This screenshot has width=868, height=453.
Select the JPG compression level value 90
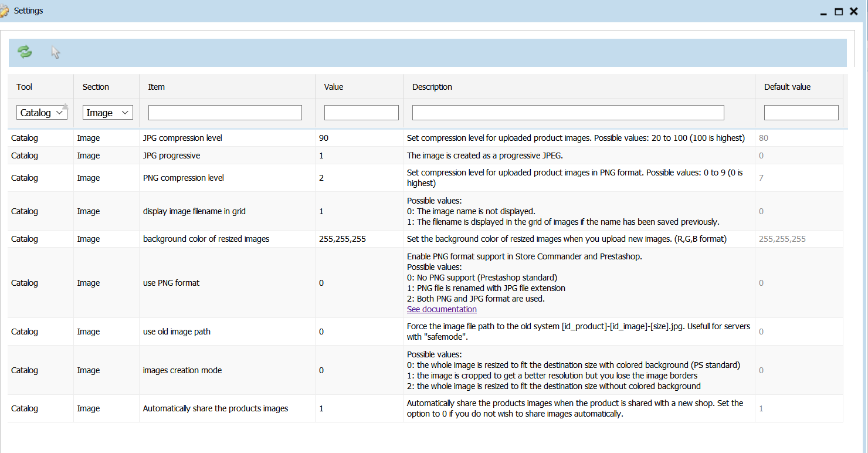[x=324, y=138]
